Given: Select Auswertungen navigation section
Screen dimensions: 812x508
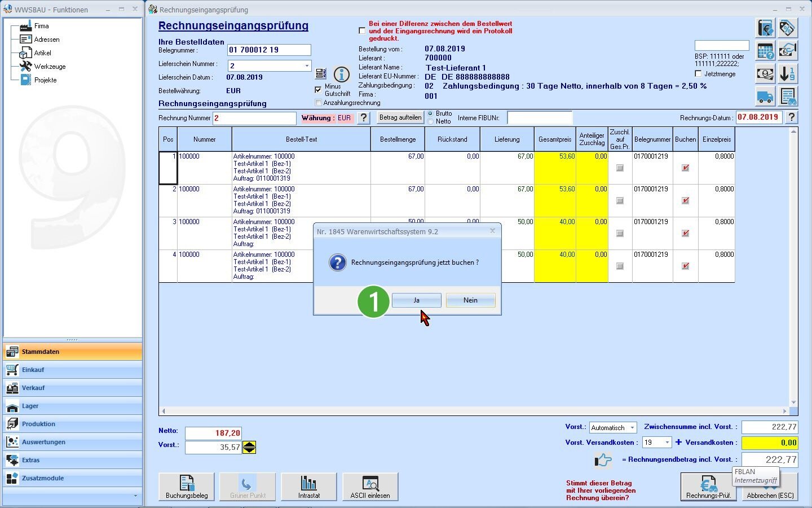Looking at the screenshot, I should tap(73, 442).
